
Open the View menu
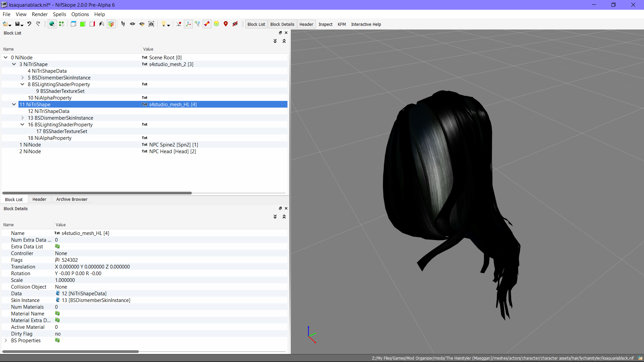point(21,14)
